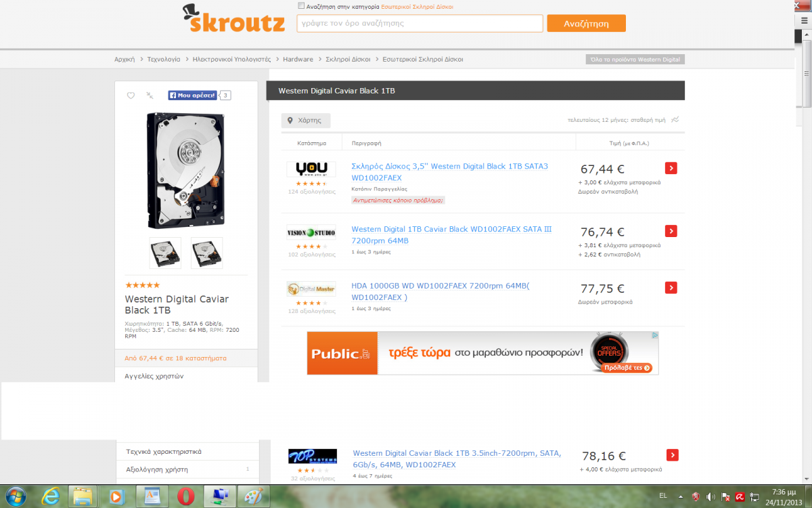Image resolution: width=812 pixels, height=508 pixels.
Task: Click red arrow button for 78,16 € offer
Action: pyautogui.click(x=673, y=454)
